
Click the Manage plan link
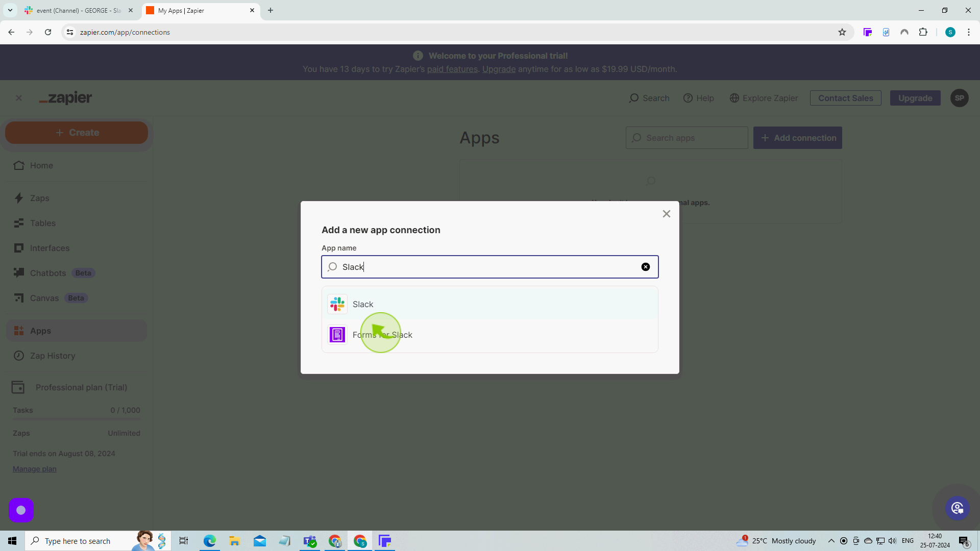pos(35,469)
